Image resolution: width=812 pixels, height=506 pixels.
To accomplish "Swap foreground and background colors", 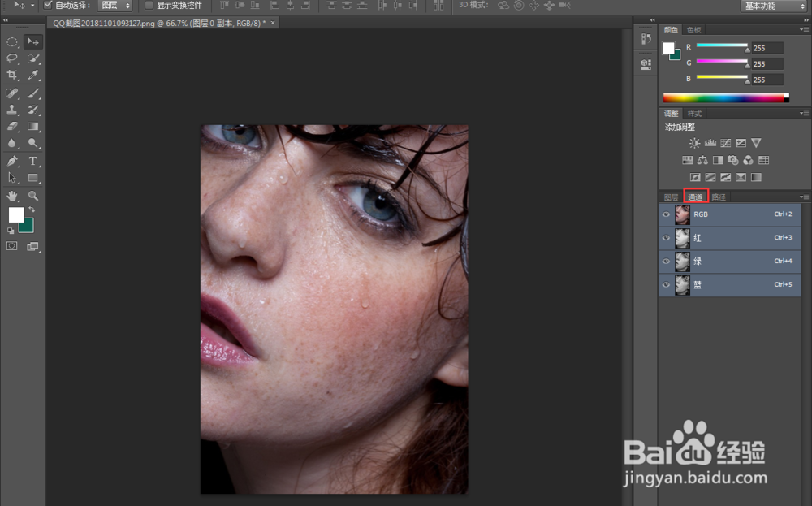I will (x=32, y=210).
